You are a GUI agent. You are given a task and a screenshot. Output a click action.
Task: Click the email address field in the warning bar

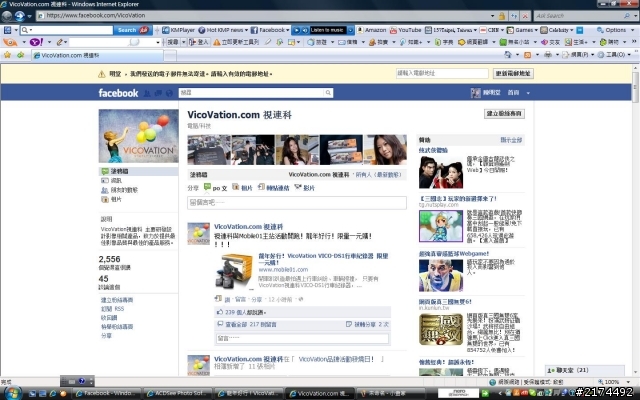point(442,73)
